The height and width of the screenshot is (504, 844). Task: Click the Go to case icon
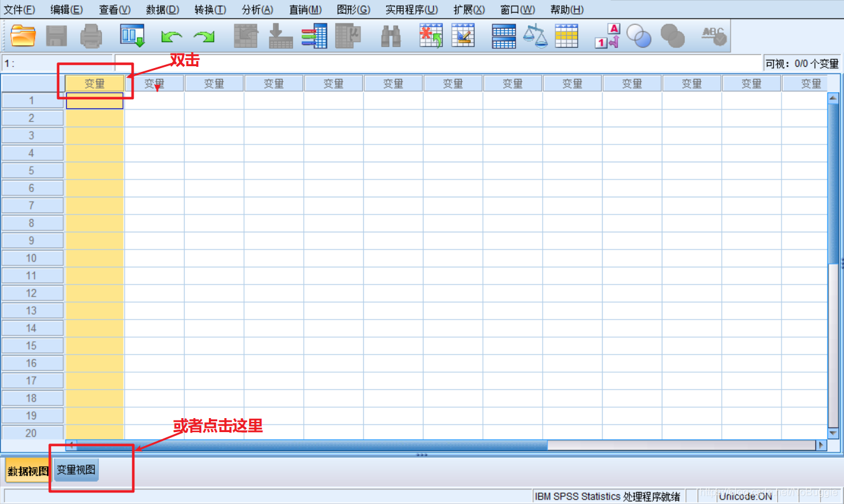pyautogui.click(x=246, y=36)
